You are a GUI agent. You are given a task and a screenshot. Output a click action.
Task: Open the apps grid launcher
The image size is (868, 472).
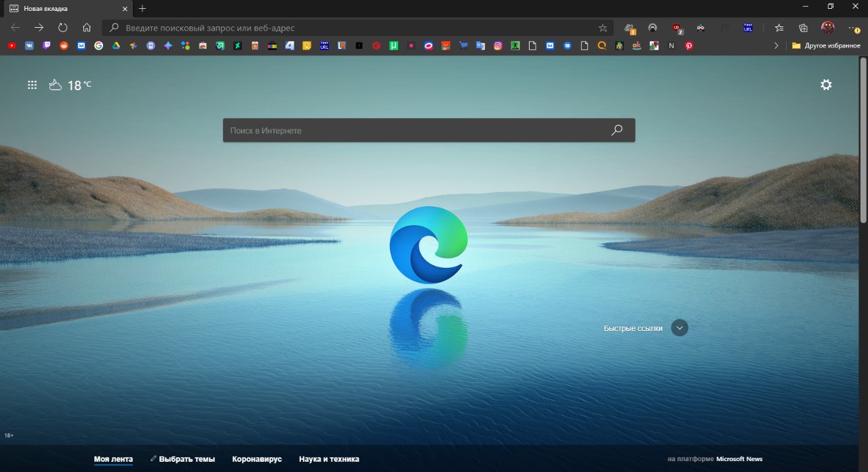[x=32, y=85]
